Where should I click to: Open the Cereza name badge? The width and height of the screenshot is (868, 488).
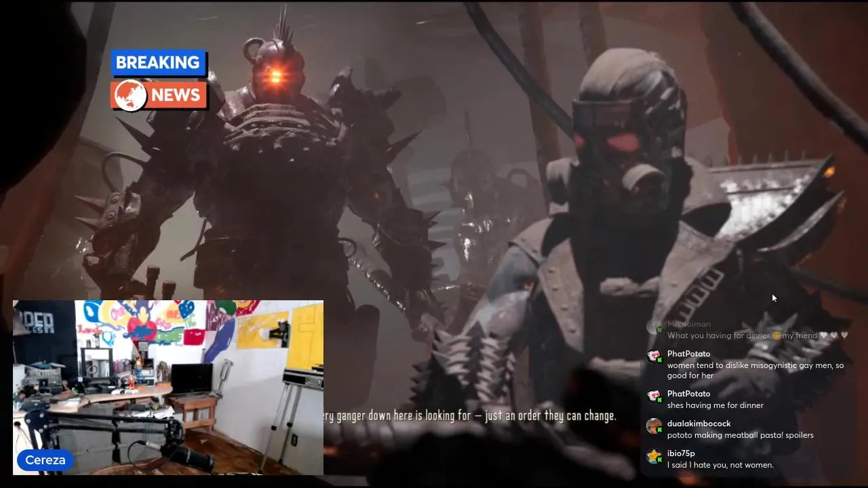pos(45,460)
